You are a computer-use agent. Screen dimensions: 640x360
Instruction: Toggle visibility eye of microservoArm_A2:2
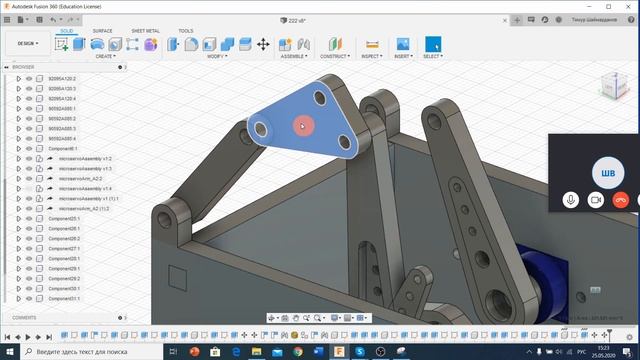coord(29,178)
